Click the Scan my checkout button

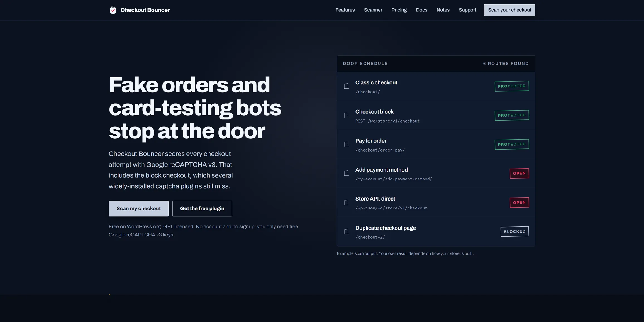(138, 209)
